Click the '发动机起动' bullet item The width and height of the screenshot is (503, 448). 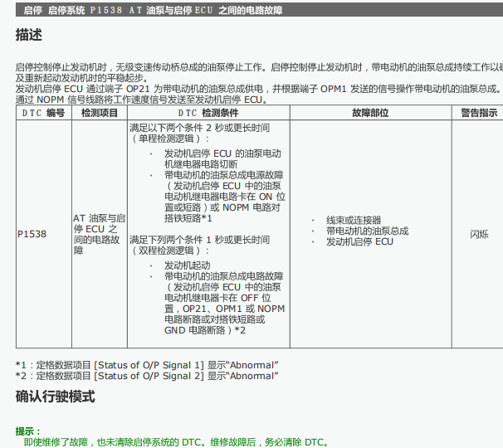pyautogui.click(x=188, y=265)
